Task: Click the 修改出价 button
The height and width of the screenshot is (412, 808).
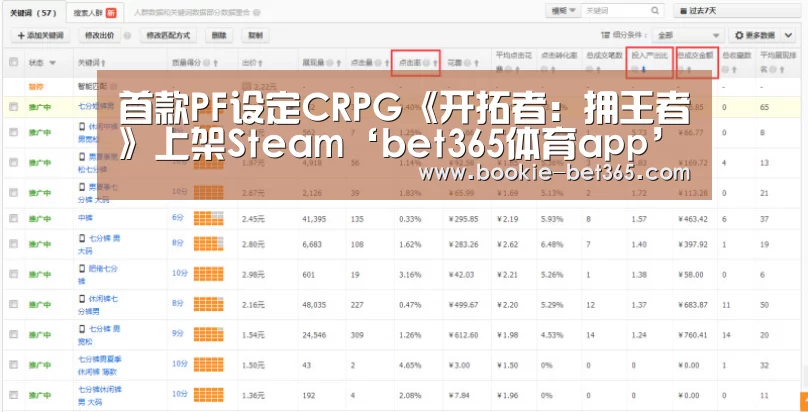Action: [99, 36]
